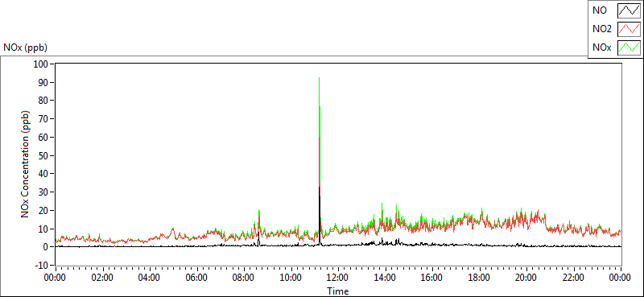This screenshot has height=297, width=644.
Task: Click the Time axis label
Action: [x=338, y=291]
